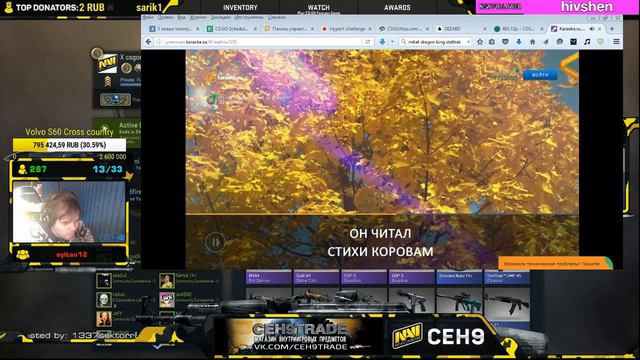Click the paper plane send icon

(x=546, y=42)
